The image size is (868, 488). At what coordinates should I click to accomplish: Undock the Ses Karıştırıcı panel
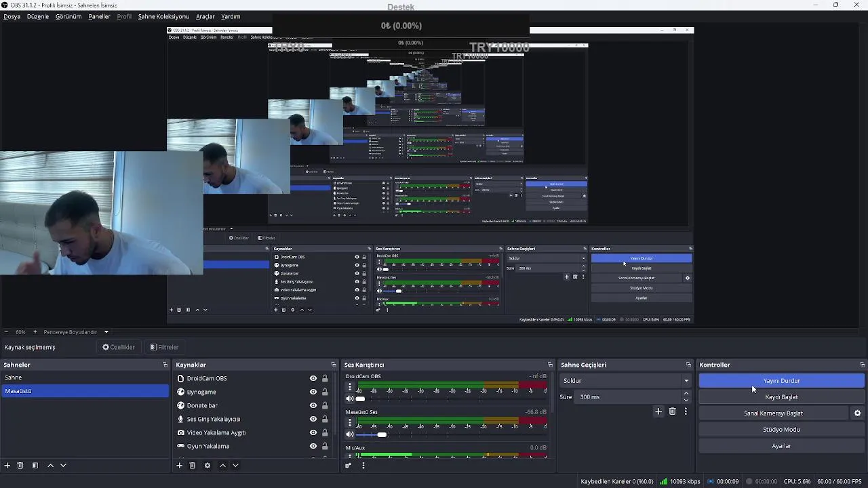tap(550, 365)
